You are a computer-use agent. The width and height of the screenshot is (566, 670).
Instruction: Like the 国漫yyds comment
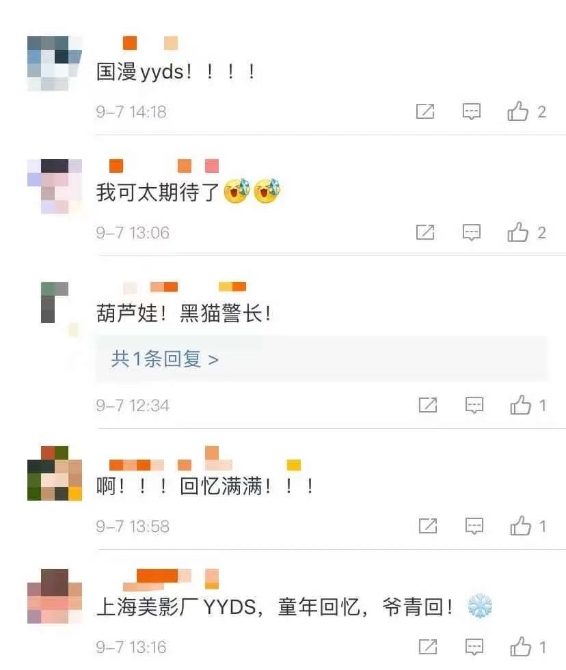point(518,112)
